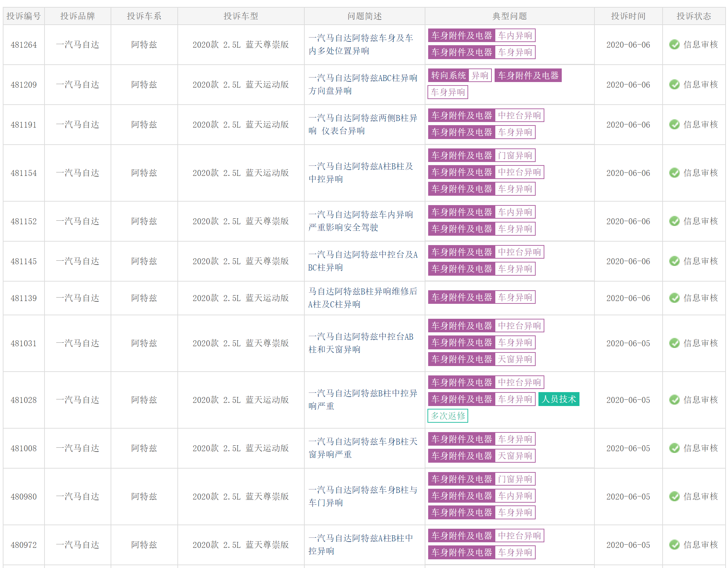Open complaint '一汽马自达阿特兹车身B柱与车门异响'

pos(363,496)
